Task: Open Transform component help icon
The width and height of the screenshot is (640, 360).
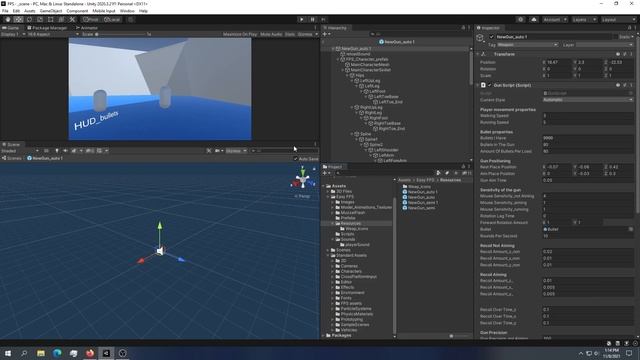Action: pos(618,54)
